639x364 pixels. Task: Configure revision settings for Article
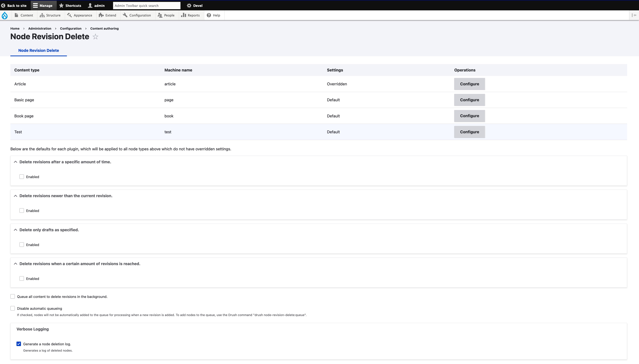coord(469,84)
